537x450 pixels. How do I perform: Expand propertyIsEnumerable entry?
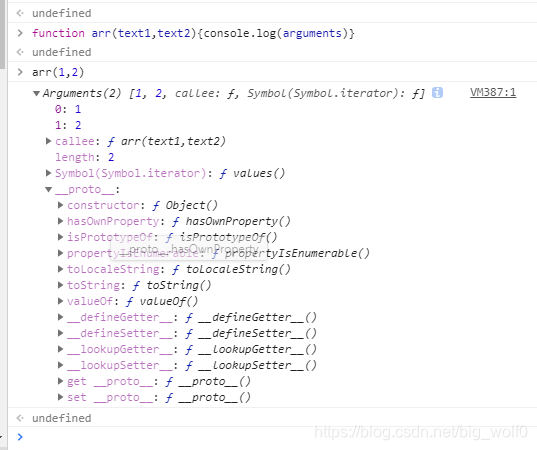pos(60,253)
